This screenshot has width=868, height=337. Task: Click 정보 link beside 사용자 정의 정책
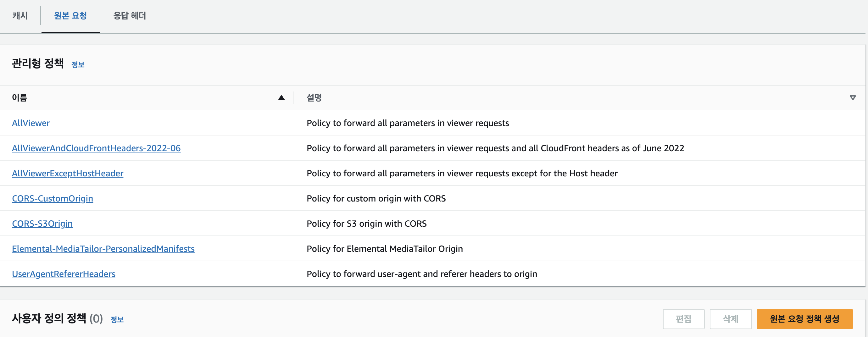click(117, 319)
